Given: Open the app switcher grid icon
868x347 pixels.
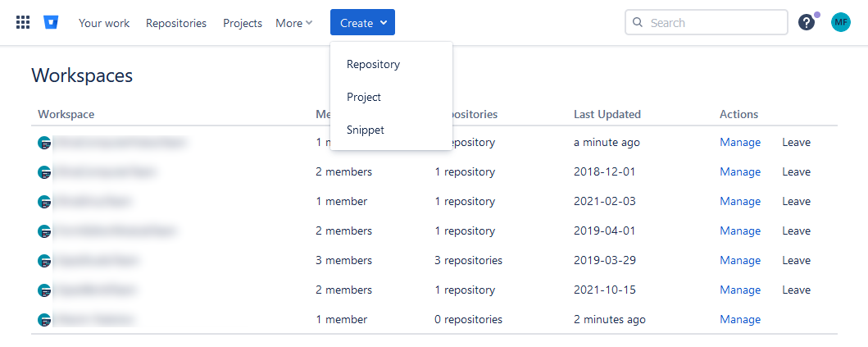Looking at the screenshot, I should (x=23, y=23).
